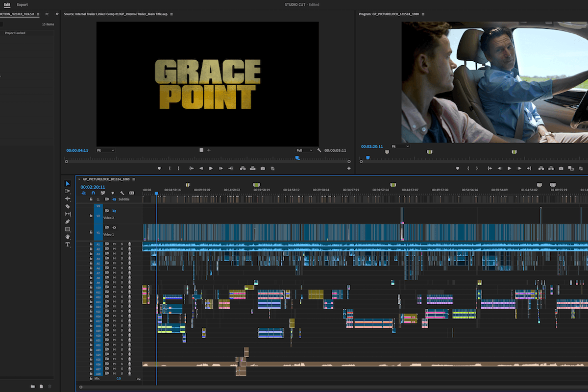Click Mark Out in Source monitor
The width and height of the screenshot is (588, 392).
(x=178, y=168)
